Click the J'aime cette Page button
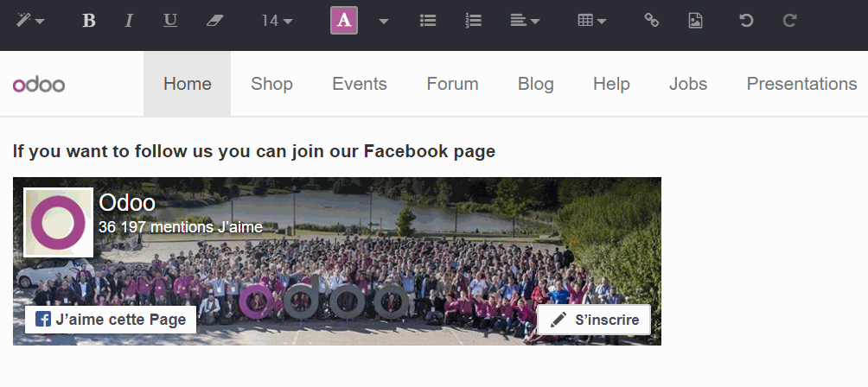Image resolution: width=868 pixels, height=387 pixels. [111, 320]
